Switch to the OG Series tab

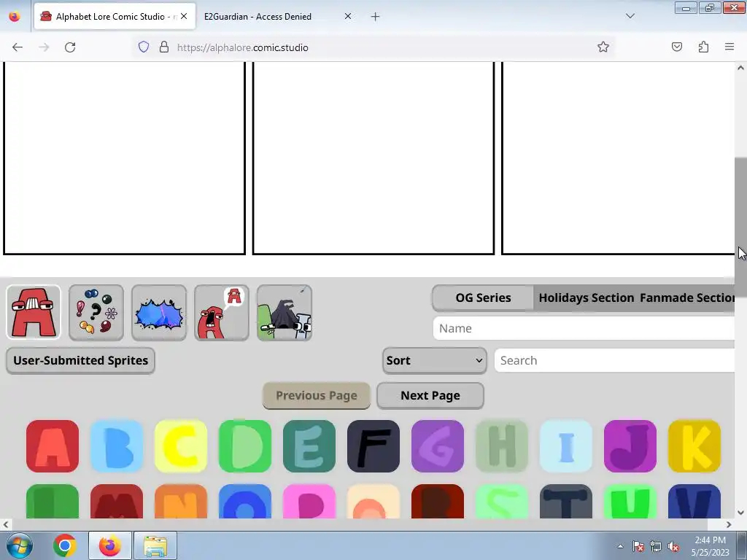tap(483, 298)
